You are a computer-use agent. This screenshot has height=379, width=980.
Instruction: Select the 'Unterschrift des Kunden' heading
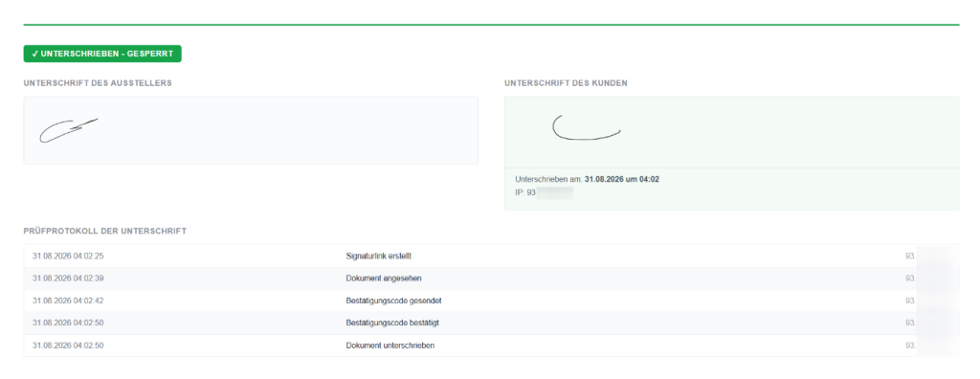click(566, 82)
